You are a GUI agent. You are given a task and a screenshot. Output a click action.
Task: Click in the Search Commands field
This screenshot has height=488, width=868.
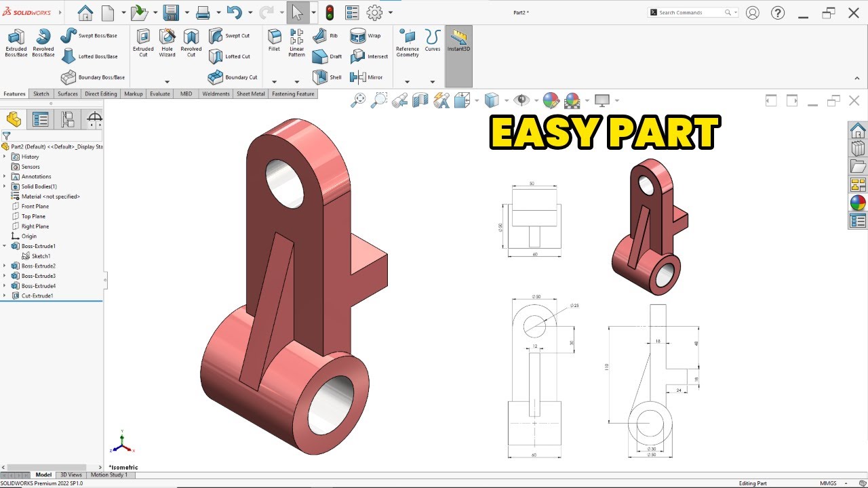(693, 12)
